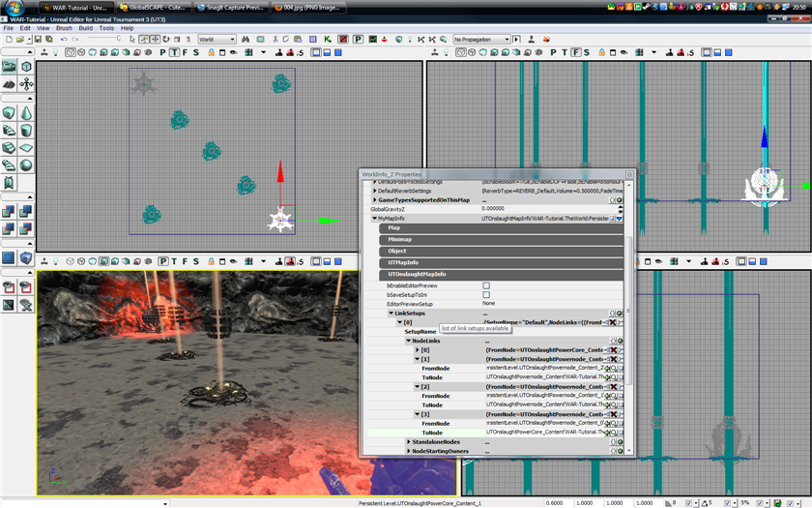Expand the NodeStartingOwners property
812x508 pixels.
(x=409, y=452)
